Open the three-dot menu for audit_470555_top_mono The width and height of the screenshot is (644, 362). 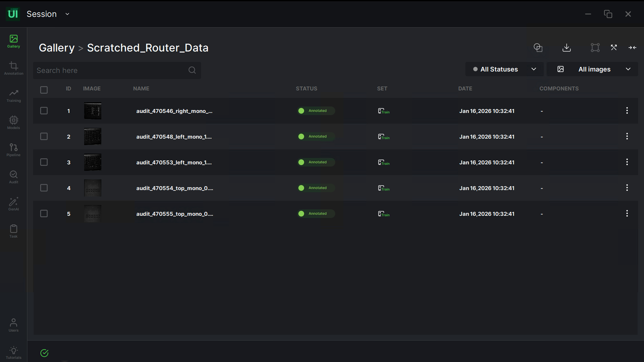click(x=627, y=214)
